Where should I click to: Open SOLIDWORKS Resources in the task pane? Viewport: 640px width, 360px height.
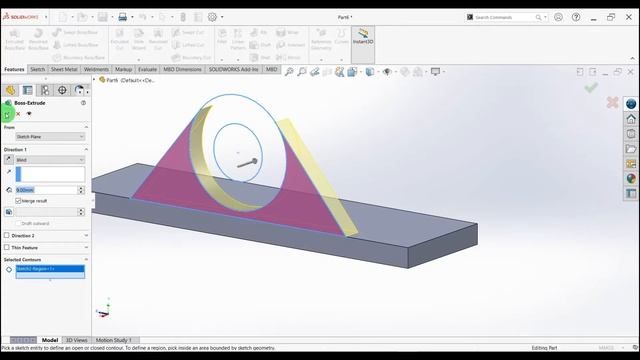click(x=631, y=104)
